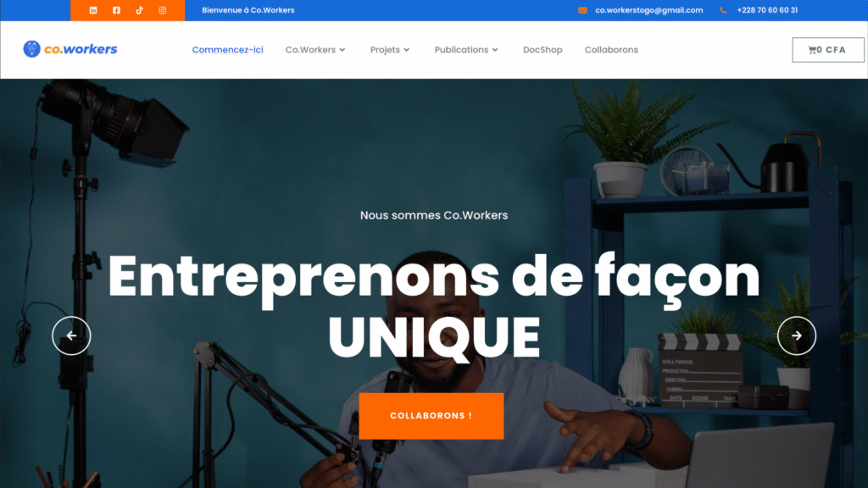Click the Entreprenons de façon UNIQUE headline
Image resolution: width=868 pixels, height=488 pixels.
pyautogui.click(x=434, y=306)
